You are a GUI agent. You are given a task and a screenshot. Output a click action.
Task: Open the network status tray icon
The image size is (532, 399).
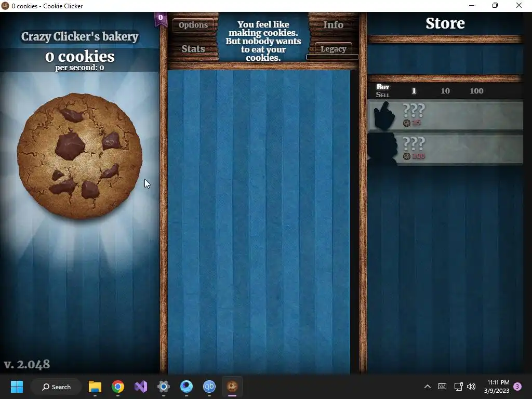458,387
